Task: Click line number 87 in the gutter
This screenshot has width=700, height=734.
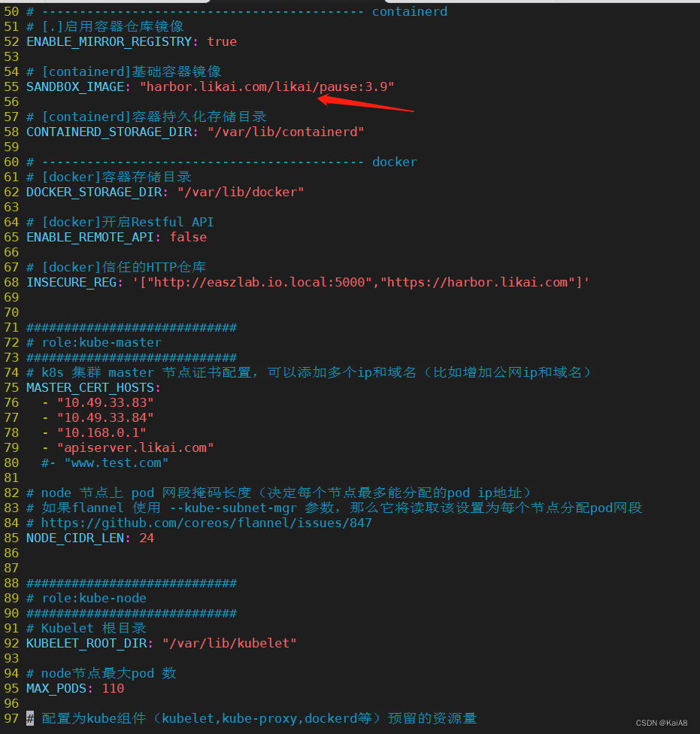Action: click(x=11, y=569)
